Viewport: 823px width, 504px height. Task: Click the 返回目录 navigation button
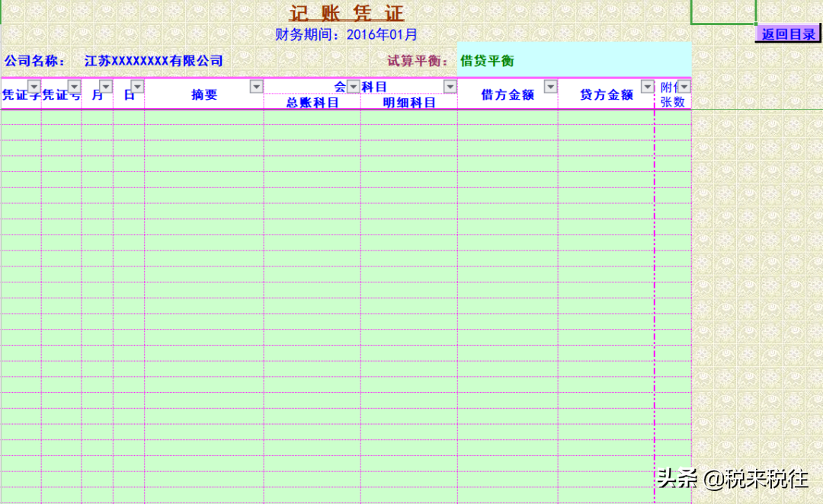pos(787,33)
